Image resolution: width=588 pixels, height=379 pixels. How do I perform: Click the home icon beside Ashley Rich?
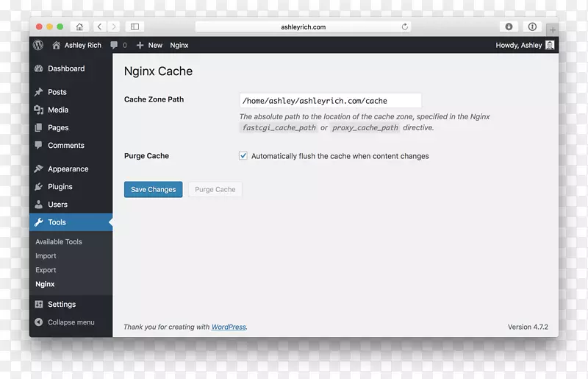tap(57, 46)
